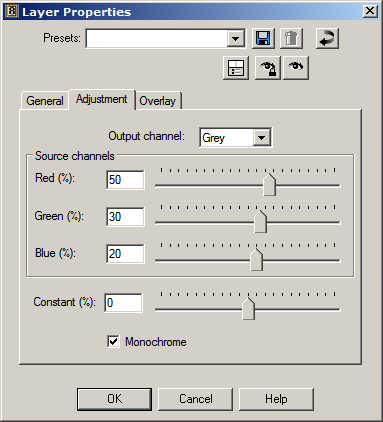The image size is (383, 422).
Task: Open the Presets dropdown arrow
Action: point(236,39)
